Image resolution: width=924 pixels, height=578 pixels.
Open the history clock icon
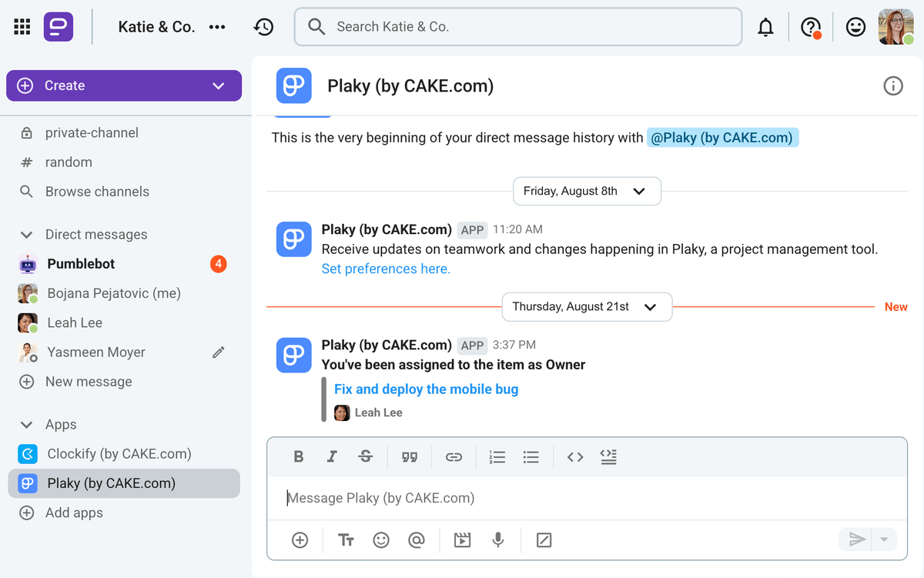(x=263, y=27)
